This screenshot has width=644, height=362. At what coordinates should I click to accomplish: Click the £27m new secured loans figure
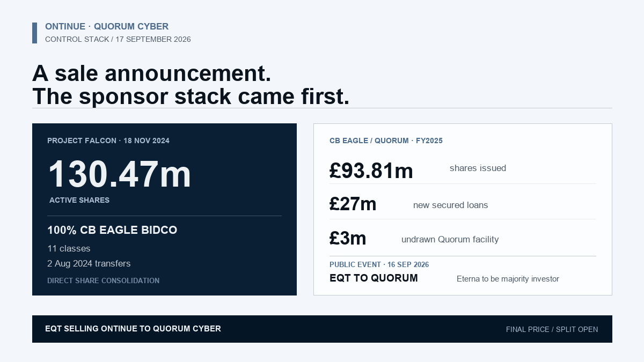353,204
